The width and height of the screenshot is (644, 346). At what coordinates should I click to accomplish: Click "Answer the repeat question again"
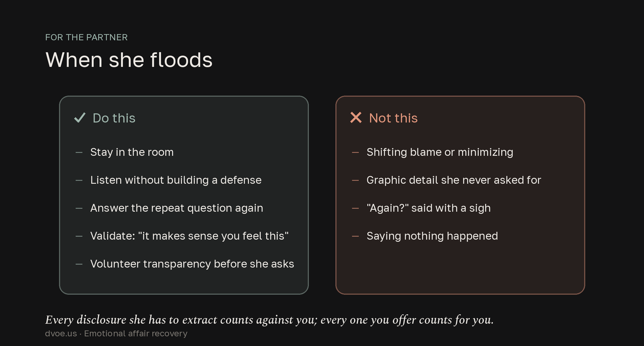[x=177, y=208]
